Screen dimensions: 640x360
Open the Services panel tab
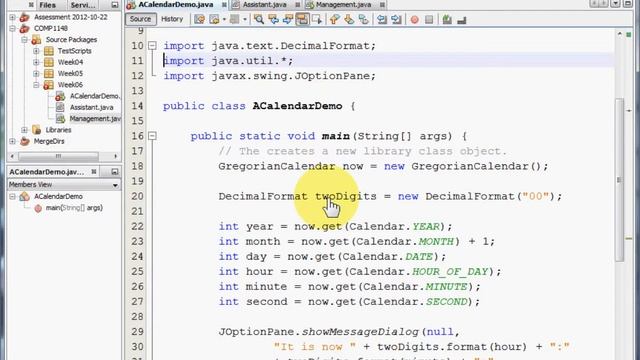point(82,5)
